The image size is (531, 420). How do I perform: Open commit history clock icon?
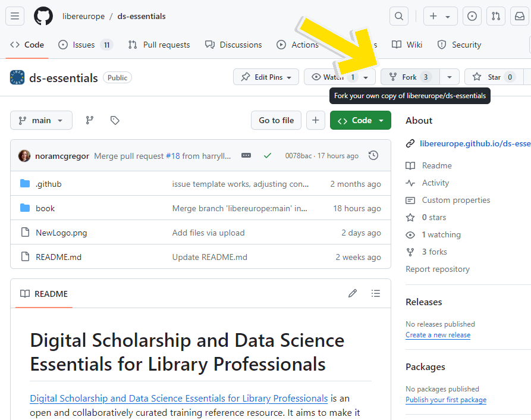[x=373, y=155]
